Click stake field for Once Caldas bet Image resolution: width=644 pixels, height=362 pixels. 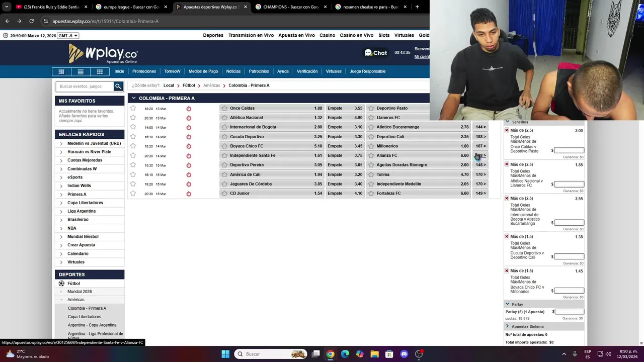[569, 150]
